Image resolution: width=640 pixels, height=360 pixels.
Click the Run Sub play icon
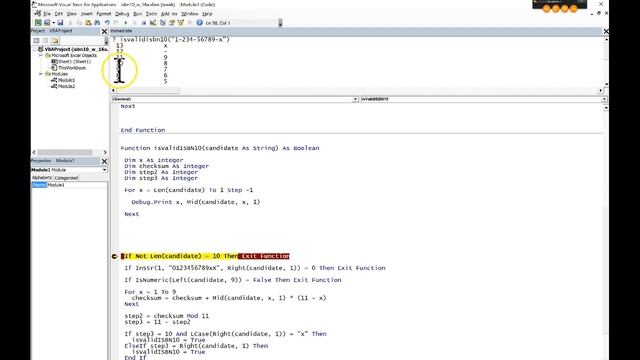pyautogui.click(x=126, y=23)
